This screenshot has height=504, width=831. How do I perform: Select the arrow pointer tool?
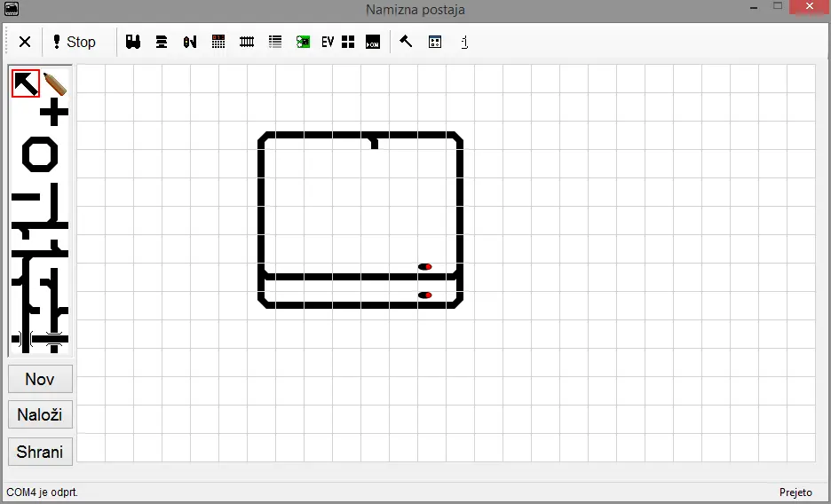26,83
